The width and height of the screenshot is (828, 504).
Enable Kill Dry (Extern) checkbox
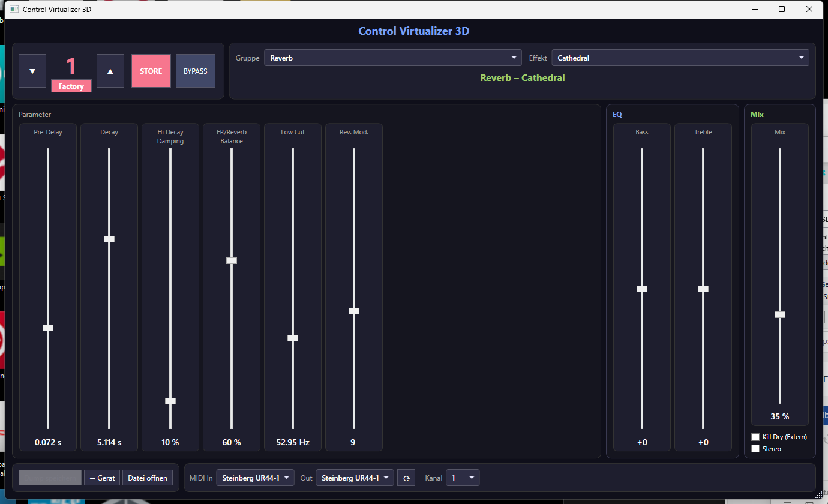click(x=755, y=437)
